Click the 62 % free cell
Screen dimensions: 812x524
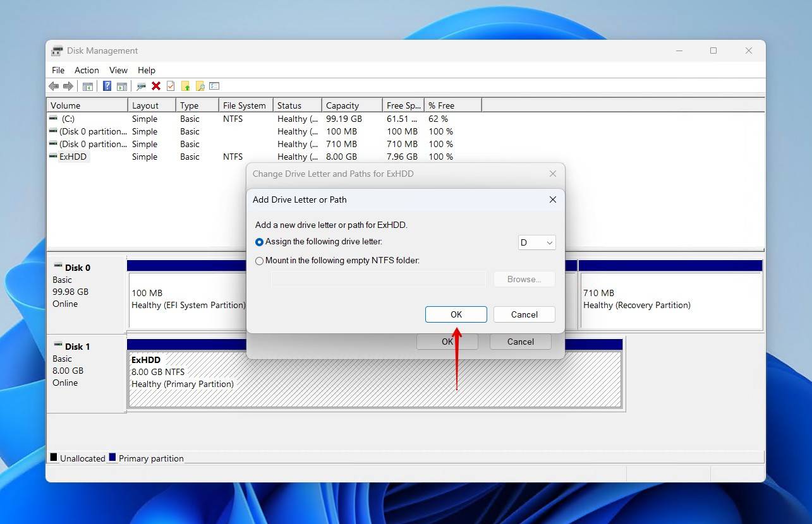point(438,119)
